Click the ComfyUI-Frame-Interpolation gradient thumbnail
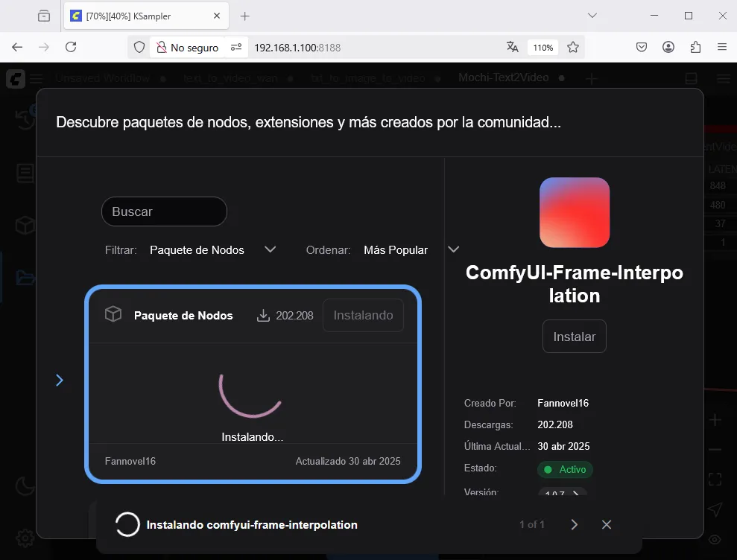Screen dimensions: 737x560 pos(575,212)
